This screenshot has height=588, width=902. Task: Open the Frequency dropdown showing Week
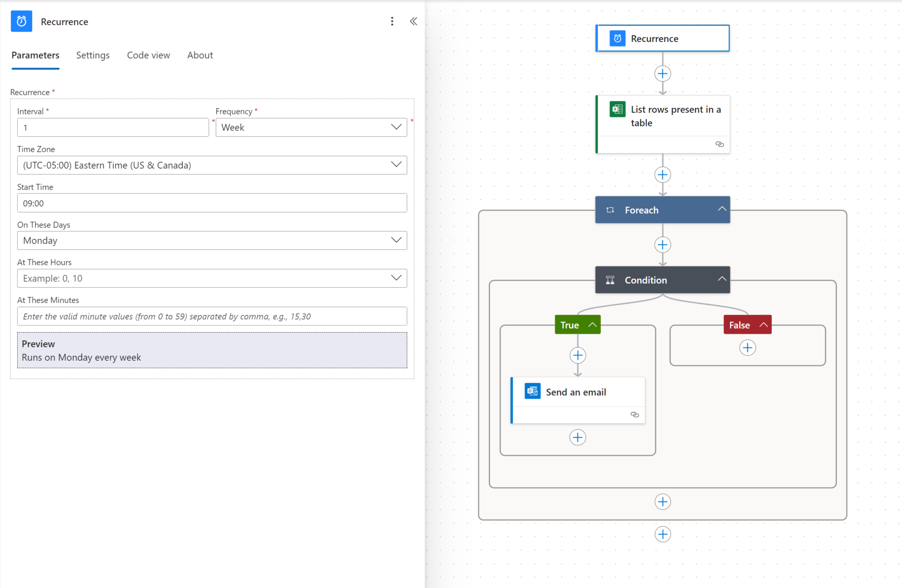[x=311, y=127]
